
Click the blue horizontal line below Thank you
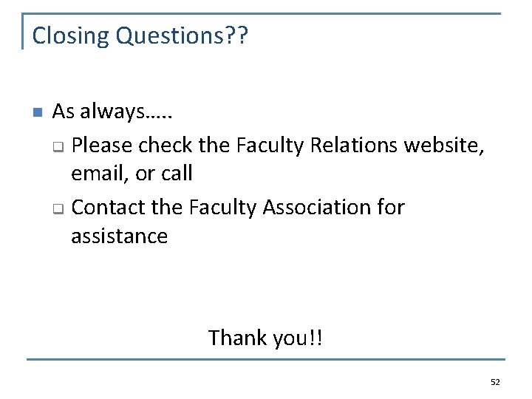(x=266, y=359)
